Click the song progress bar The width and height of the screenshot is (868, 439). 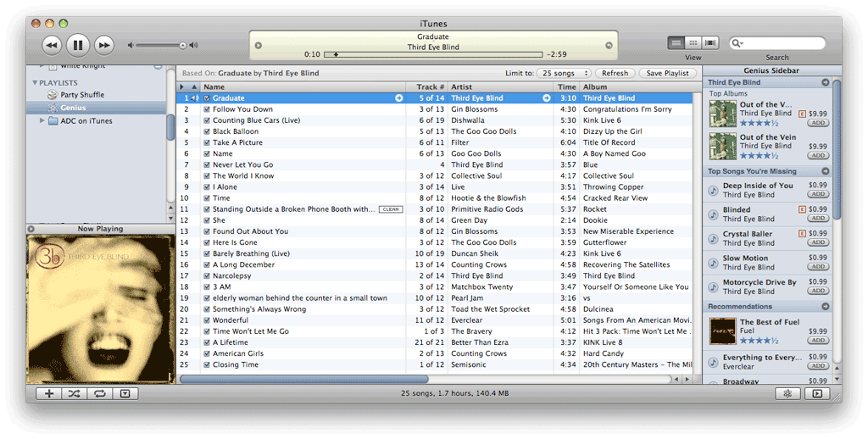click(433, 55)
